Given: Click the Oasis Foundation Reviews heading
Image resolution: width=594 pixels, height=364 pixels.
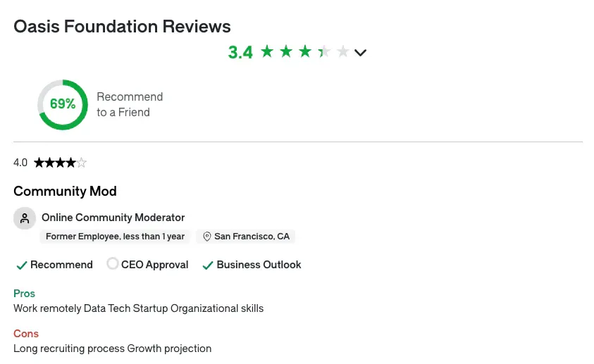Looking at the screenshot, I should pos(122,27).
